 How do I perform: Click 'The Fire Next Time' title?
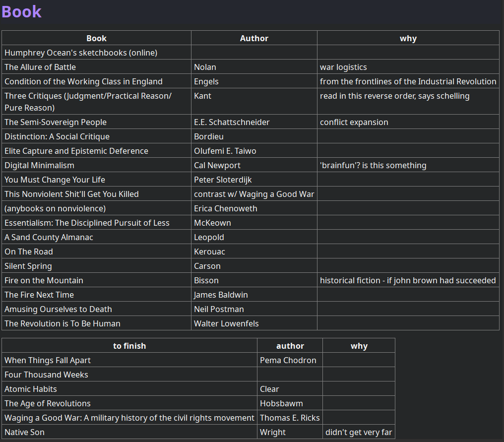(39, 295)
